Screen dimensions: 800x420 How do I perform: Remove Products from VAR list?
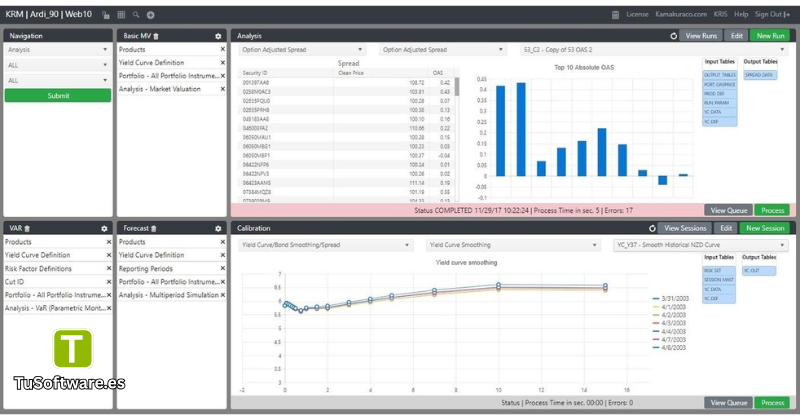point(109,242)
